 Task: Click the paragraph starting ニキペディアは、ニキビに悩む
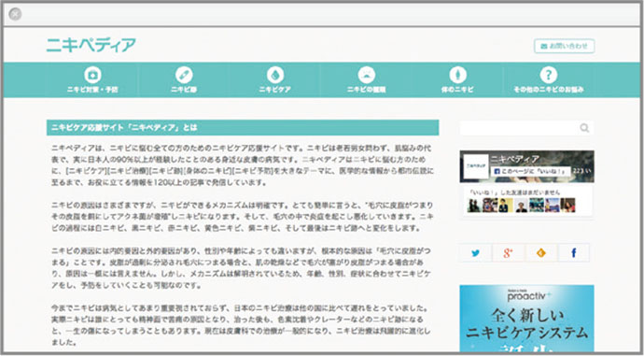(x=242, y=164)
